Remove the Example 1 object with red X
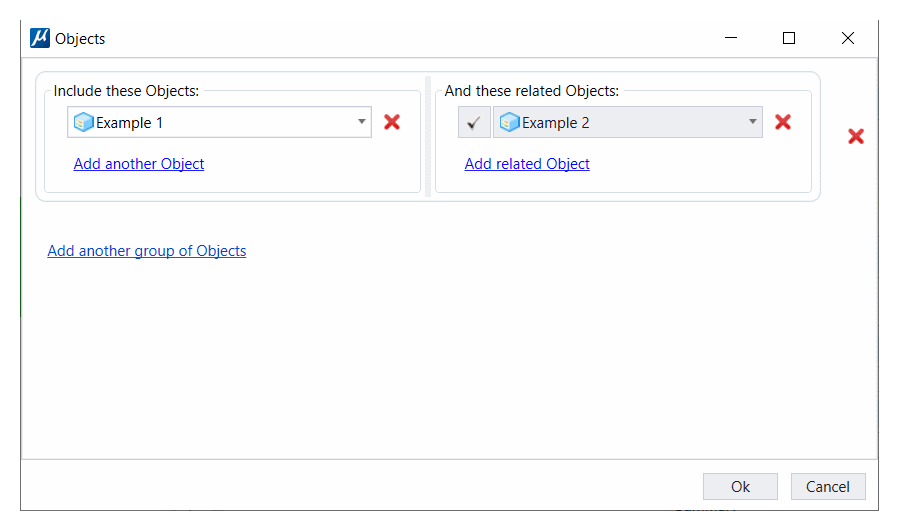Viewport: 900px width, 531px height. coord(392,122)
